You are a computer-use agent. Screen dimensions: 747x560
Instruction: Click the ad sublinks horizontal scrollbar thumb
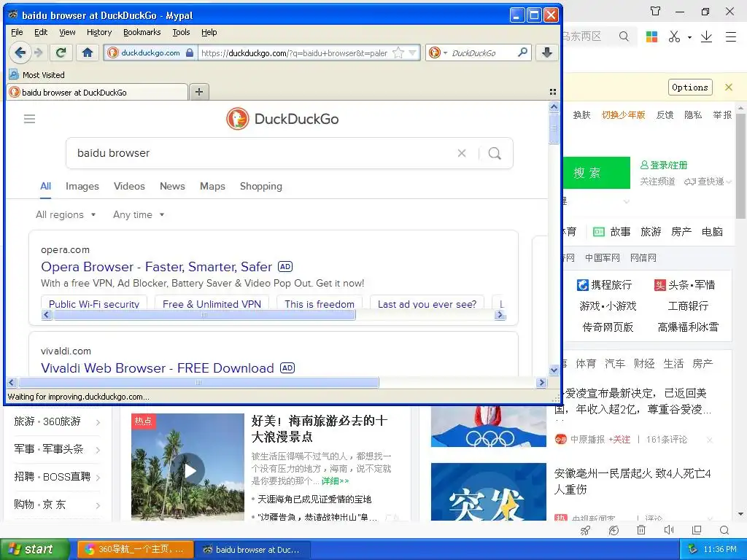[x=204, y=315]
